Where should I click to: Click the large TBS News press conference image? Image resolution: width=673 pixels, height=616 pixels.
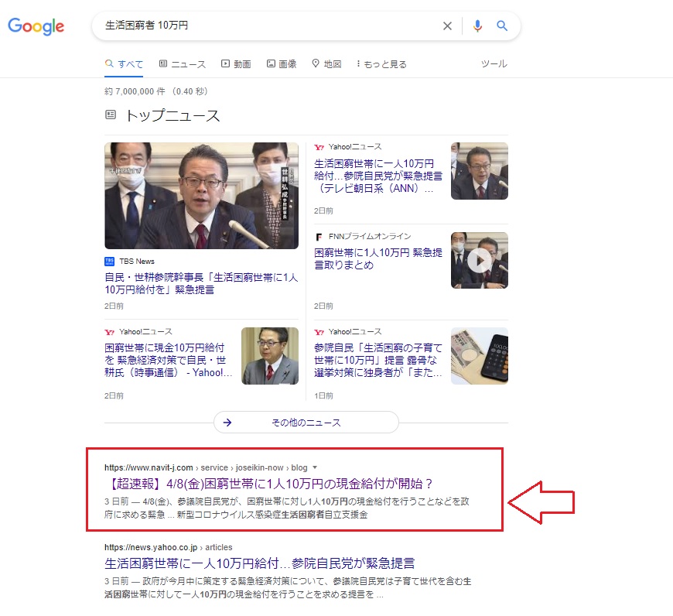coord(201,196)
